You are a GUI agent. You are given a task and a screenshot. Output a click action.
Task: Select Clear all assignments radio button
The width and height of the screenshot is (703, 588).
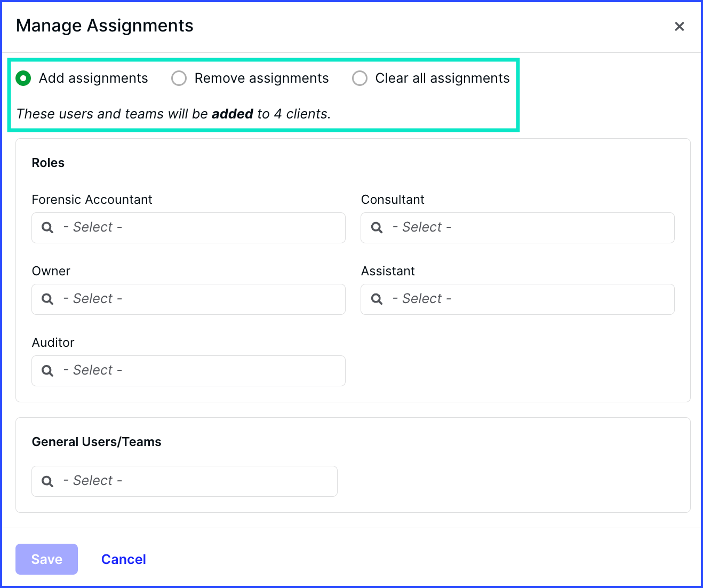[x=360, y=78]
